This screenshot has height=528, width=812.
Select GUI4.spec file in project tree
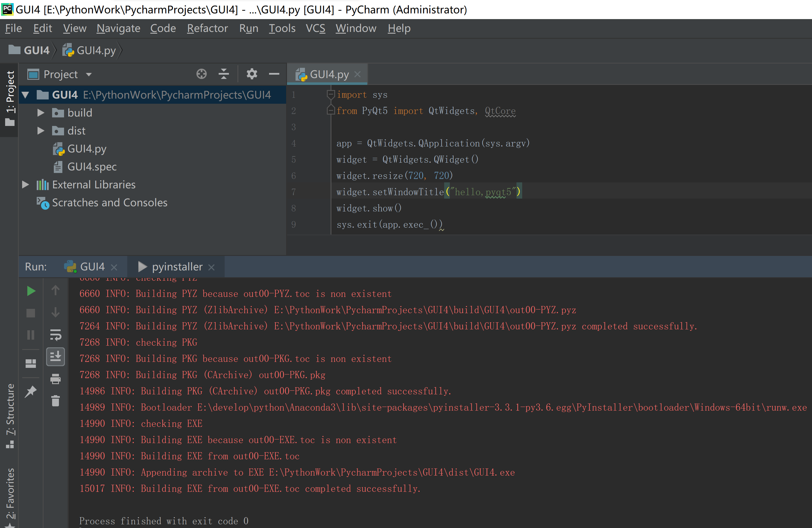pyautogui.click(x=85, y=167)
